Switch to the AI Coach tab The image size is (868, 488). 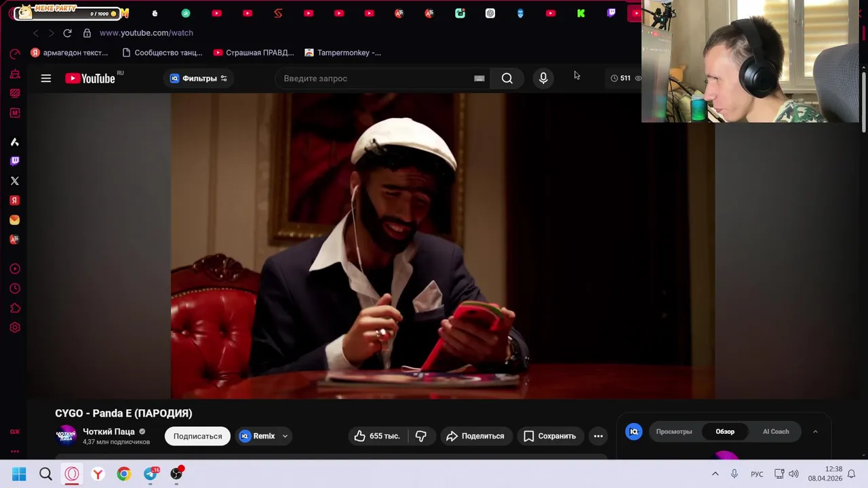coord(776,432)
